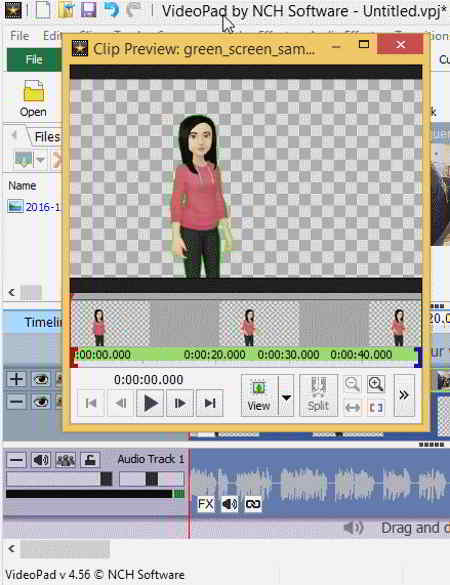Expand more tools with the double chevron
Screen dimensions: 450x585
coord(404,396)
